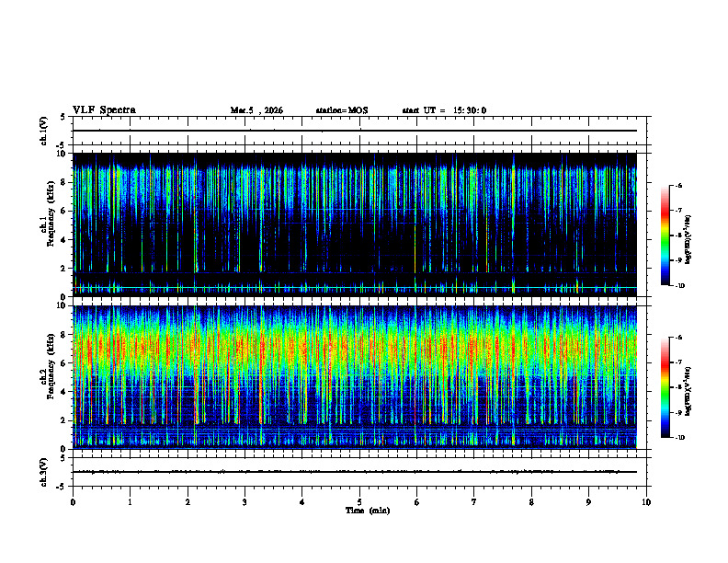728x563 pixels.
Task: Click the "station=MOS" header label
Action: coord(342,110)
